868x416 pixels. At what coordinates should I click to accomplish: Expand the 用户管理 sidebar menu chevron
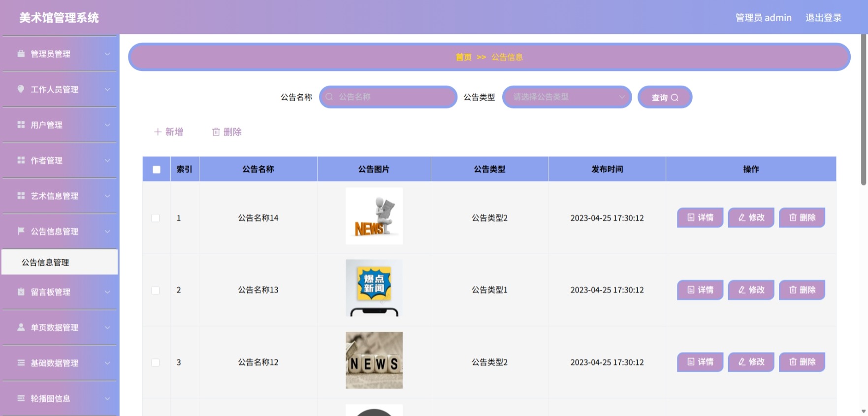coord(107,125)
